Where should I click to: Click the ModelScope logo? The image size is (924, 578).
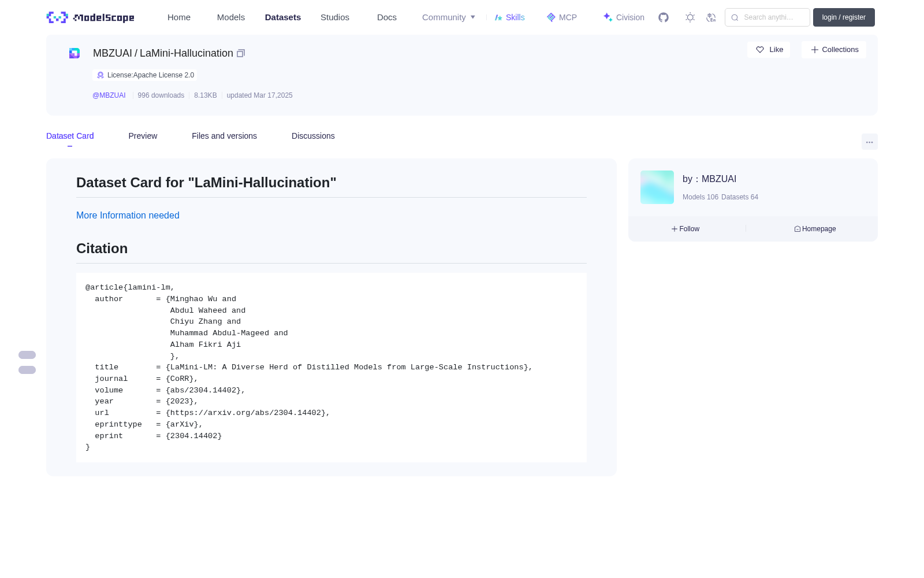(90, 17)
